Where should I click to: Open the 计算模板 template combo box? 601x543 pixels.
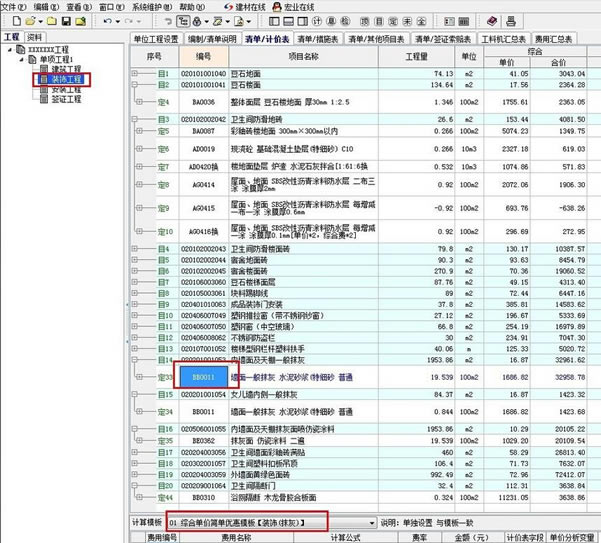[x=272, y=523]
